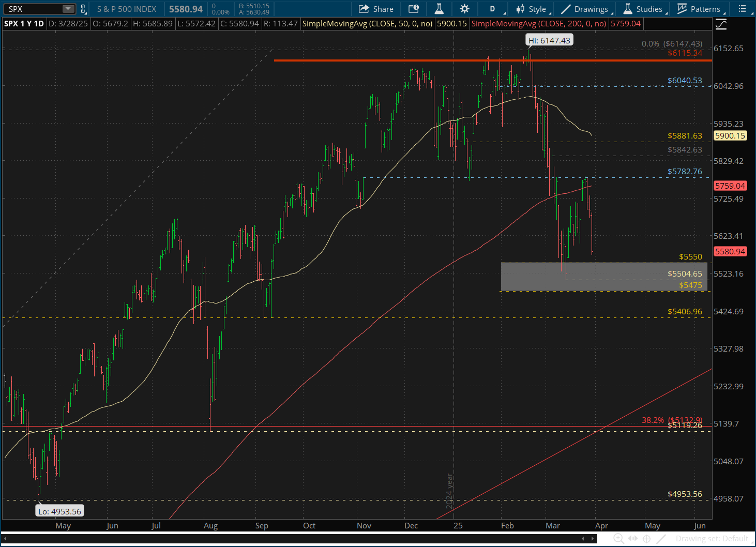Click price axis settings icon
Image resolution: width=756 pixels, height=547 pixels.
point(721,24)
